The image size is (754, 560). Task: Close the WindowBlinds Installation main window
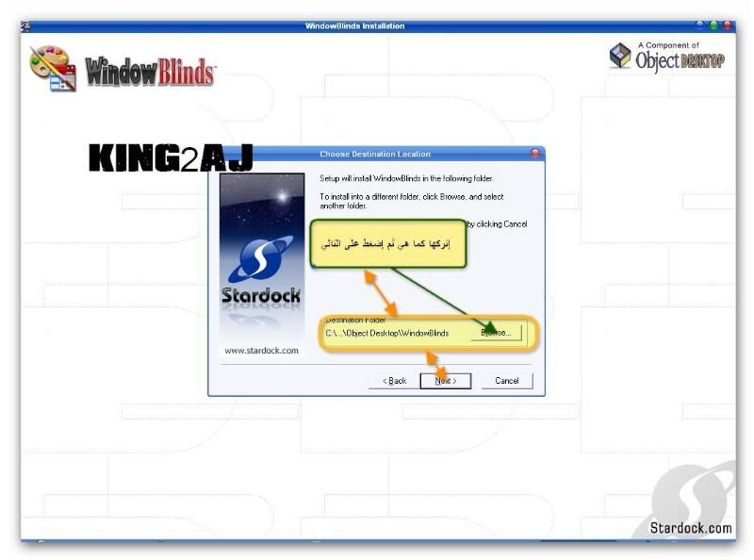click(727, 25)
